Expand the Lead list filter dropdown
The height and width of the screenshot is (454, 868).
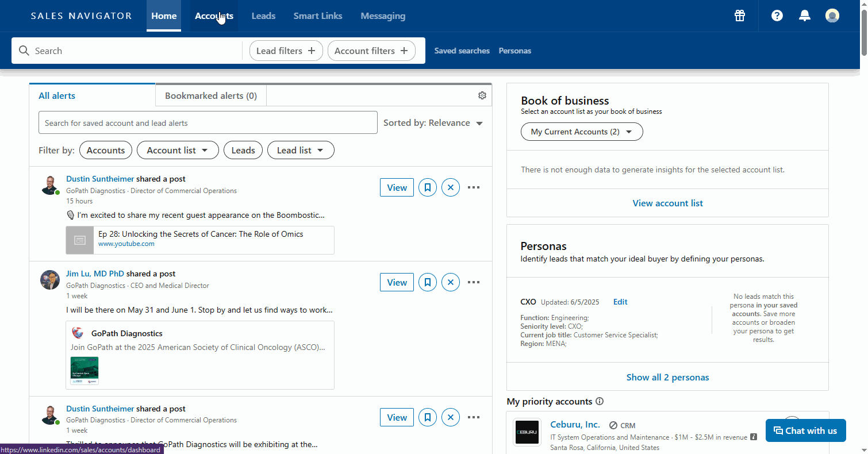click(301, 150)
